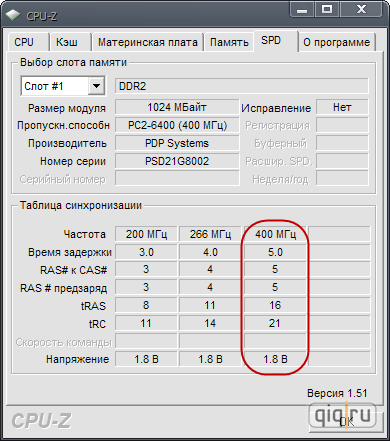Click the tRC value 11 cell

coord(146,323)
